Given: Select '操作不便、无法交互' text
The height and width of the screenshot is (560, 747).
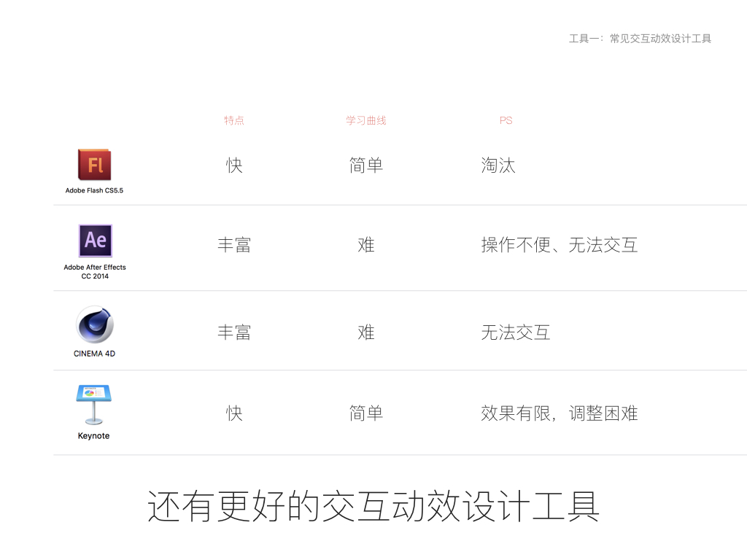Looking at the screenshot, I should pyautogui.click(x=560, y=245).
